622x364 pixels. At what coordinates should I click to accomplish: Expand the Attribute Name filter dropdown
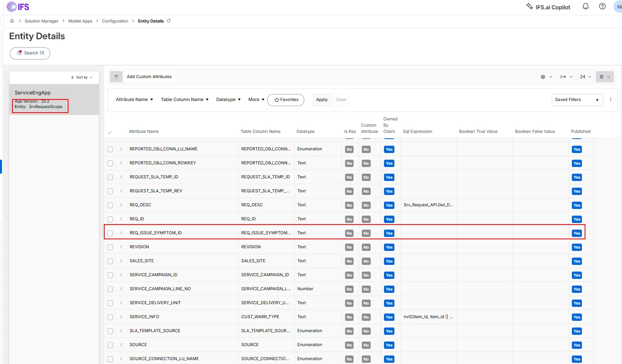point(134,100)
